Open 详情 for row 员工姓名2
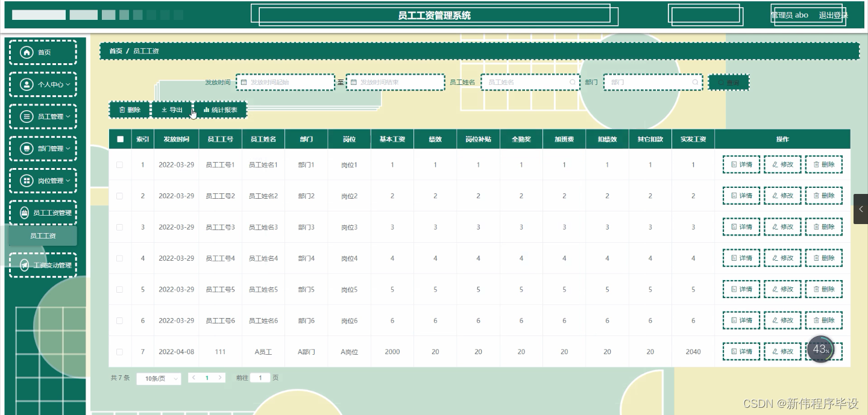Screen dimensions: 868x415 click(x=741, y=196)
